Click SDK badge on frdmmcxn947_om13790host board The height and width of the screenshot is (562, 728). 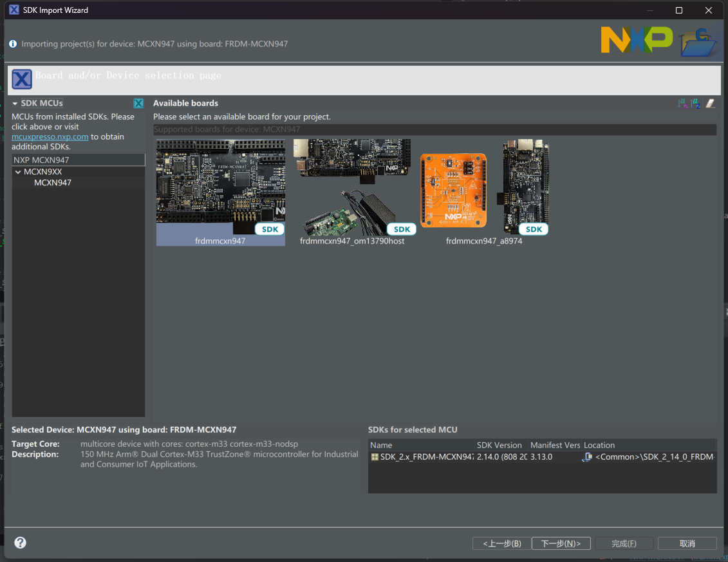(x=402, y=229)
